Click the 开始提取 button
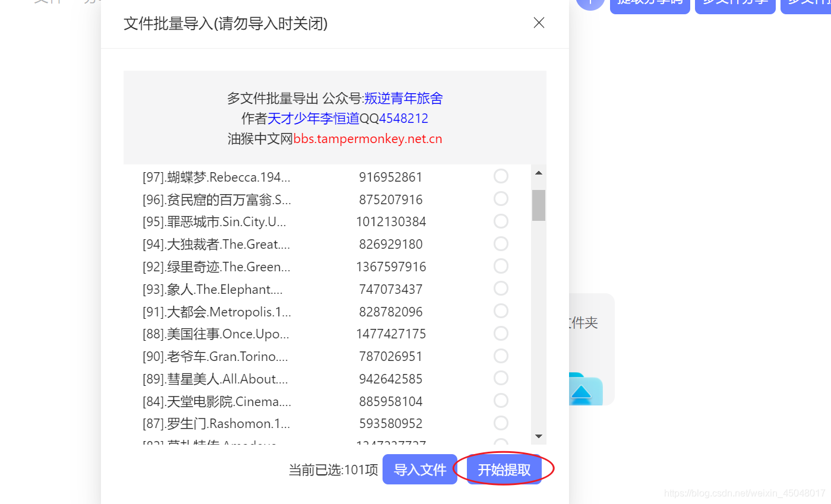Screen dimensions: 831x504 (x=504, y=470)
